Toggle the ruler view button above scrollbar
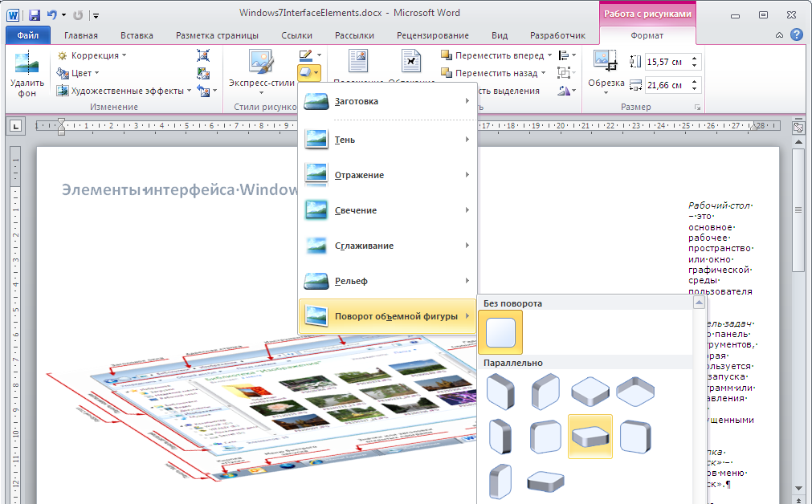Image resolution: width=812 pixels, height=504 pixels. (x=798, y=127)
